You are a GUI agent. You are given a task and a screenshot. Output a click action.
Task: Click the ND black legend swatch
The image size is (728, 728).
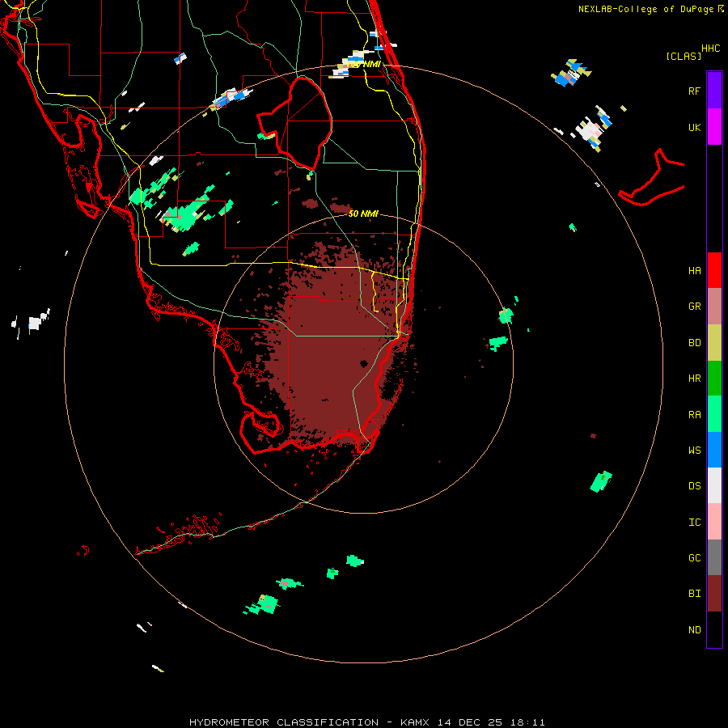tap(714, 629)
